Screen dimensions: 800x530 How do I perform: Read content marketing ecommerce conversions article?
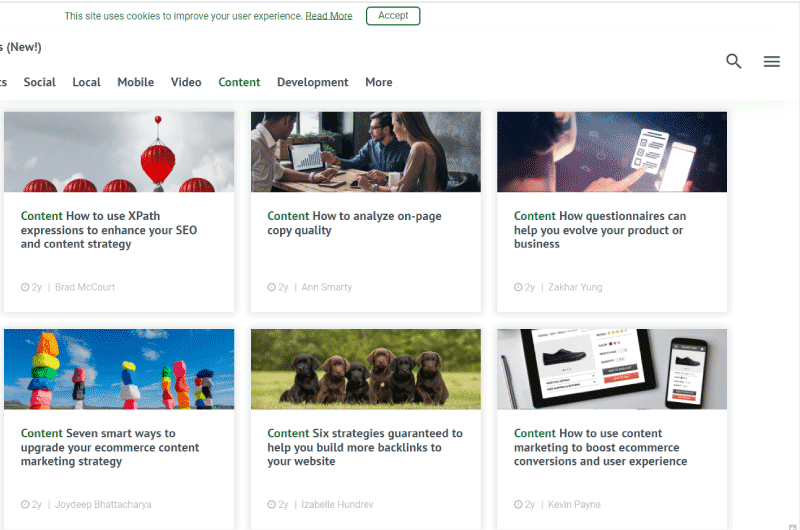click(600, 447)
